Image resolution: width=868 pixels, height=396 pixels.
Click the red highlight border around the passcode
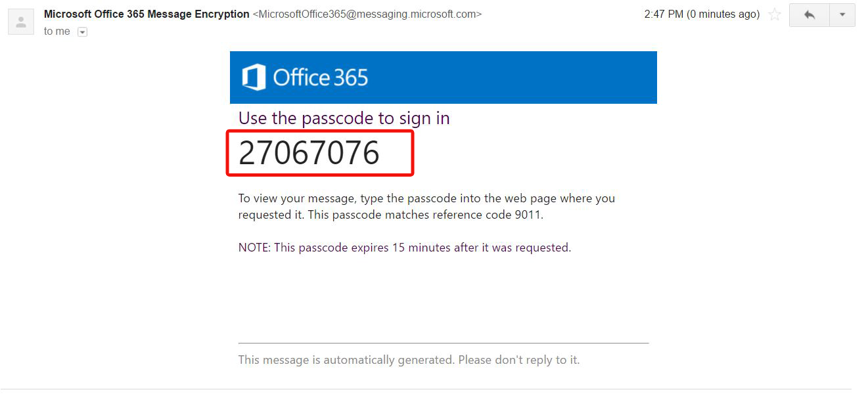click(413, 153)
